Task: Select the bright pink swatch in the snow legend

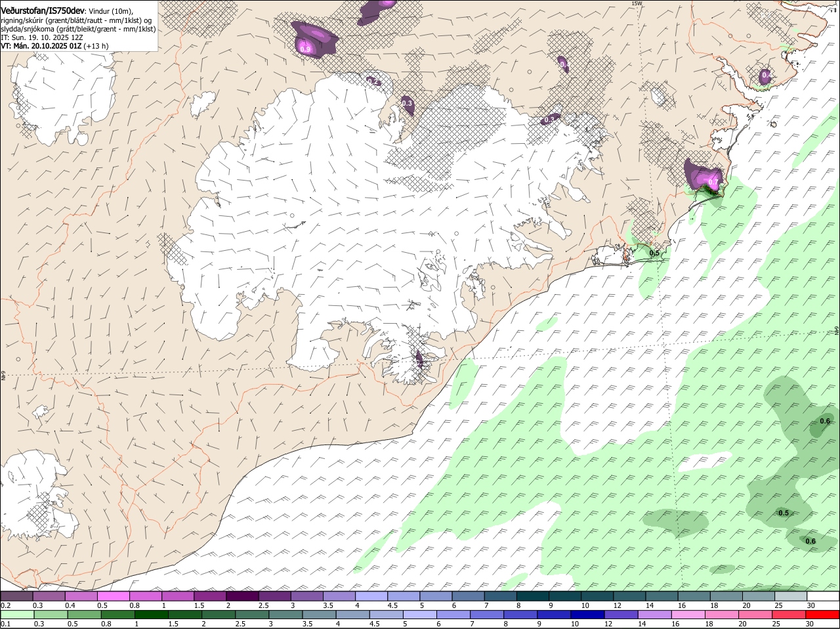Action: 113,596
